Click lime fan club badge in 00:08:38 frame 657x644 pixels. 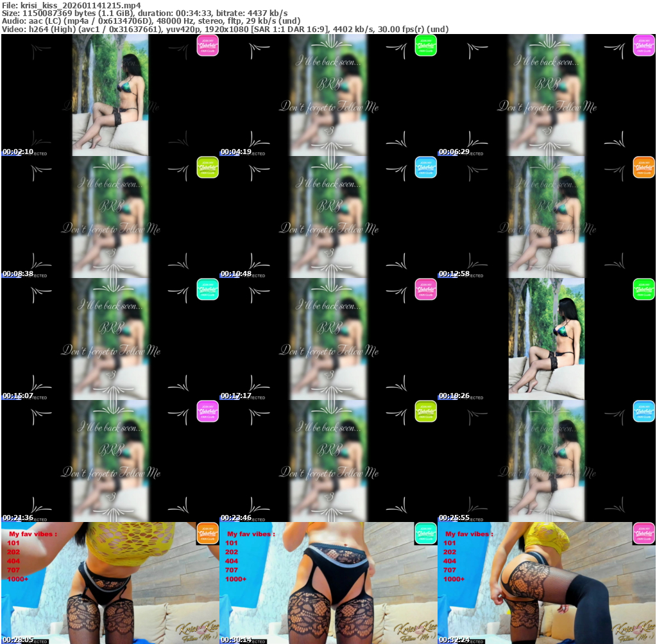(x=208, y=168)
